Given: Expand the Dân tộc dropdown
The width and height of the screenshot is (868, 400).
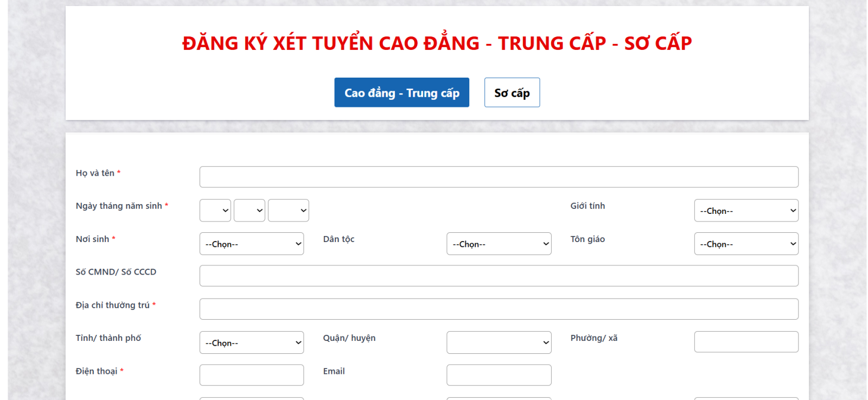Looking at the screenshot, I should (499, 244).
